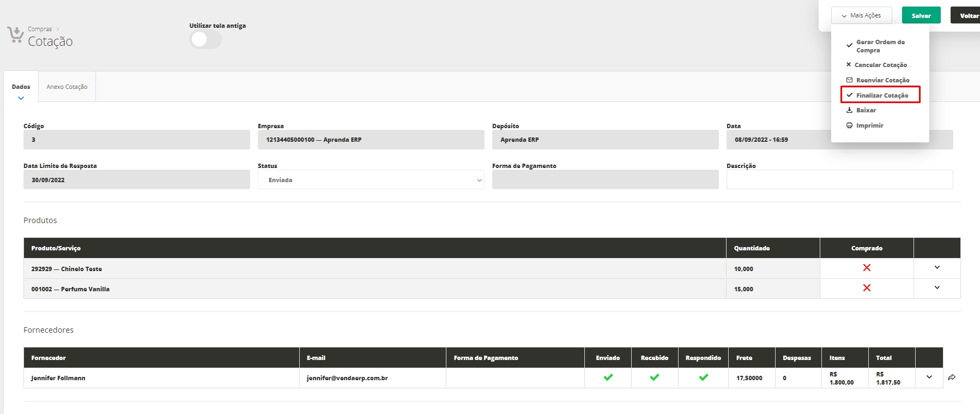Click green Respondido checkmark in supplier row
The image size is (980, 414).
[703, 377]
